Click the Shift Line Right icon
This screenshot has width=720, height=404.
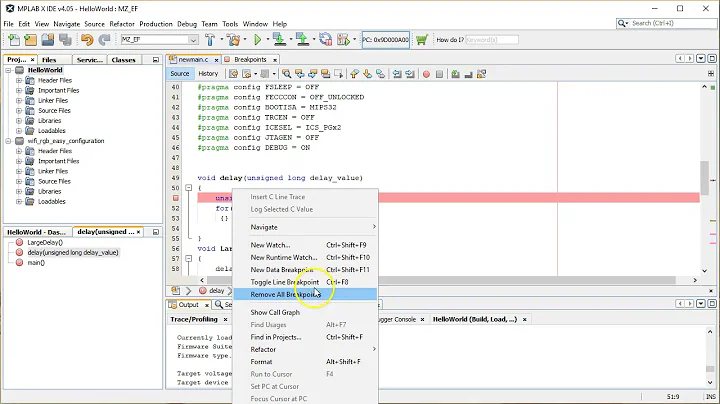[410, 74]
